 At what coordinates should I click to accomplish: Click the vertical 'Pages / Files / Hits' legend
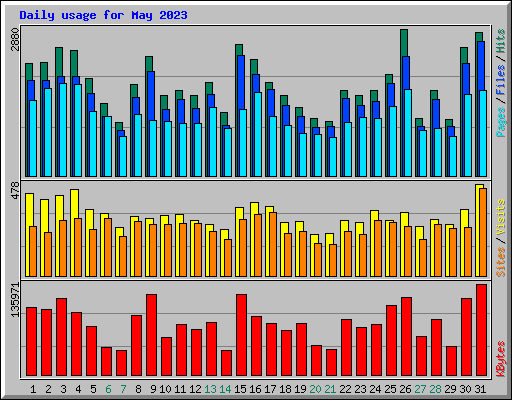click(x=500, y=83)
